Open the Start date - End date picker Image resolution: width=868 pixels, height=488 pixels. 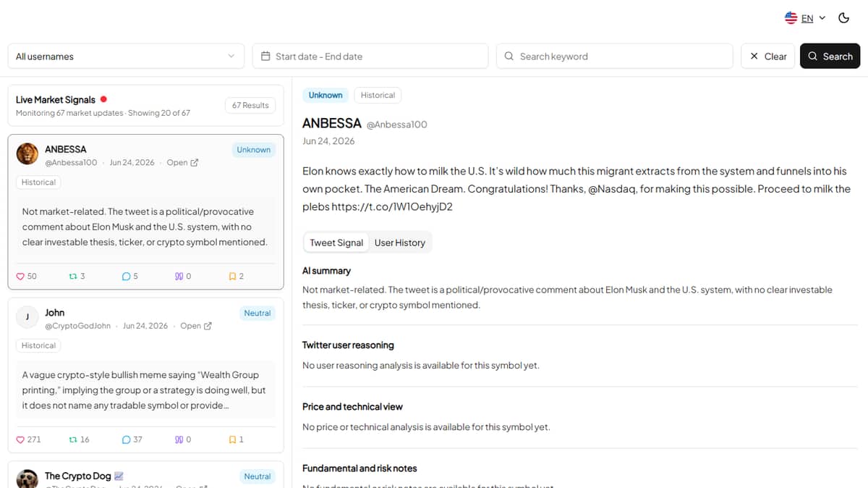click(370, 56)
